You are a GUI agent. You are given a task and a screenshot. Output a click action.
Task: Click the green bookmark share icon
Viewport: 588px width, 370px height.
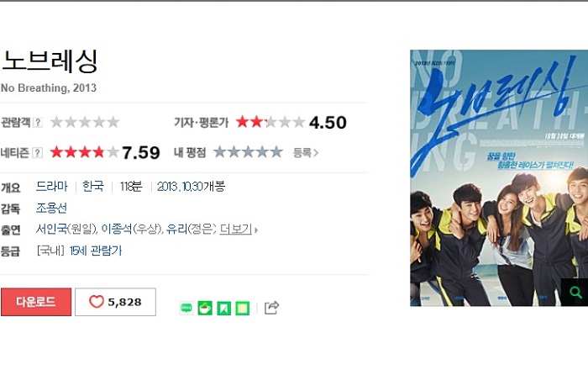click(x=224, y=308)
